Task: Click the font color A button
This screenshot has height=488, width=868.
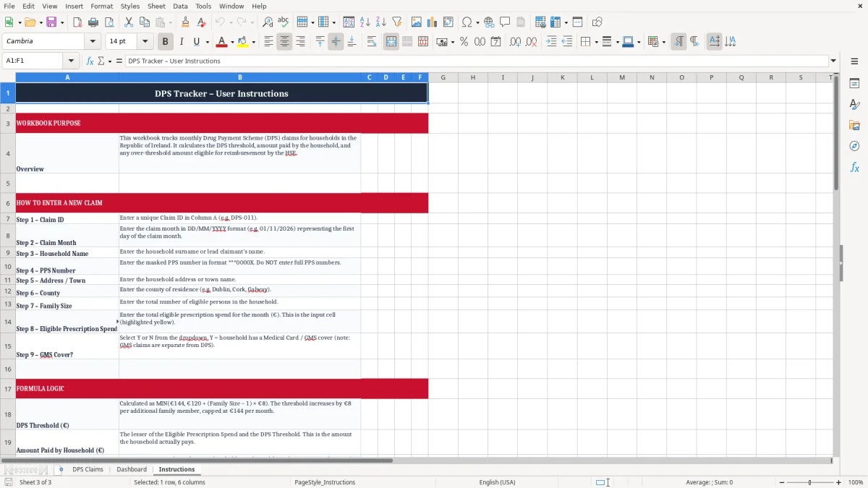Action: pos(221,42)
